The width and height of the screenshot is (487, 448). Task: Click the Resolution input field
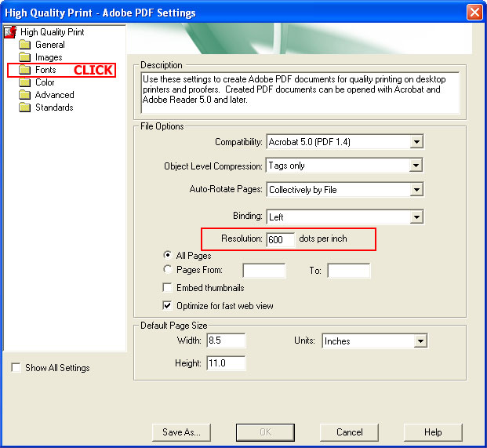[x=280, y=239]
